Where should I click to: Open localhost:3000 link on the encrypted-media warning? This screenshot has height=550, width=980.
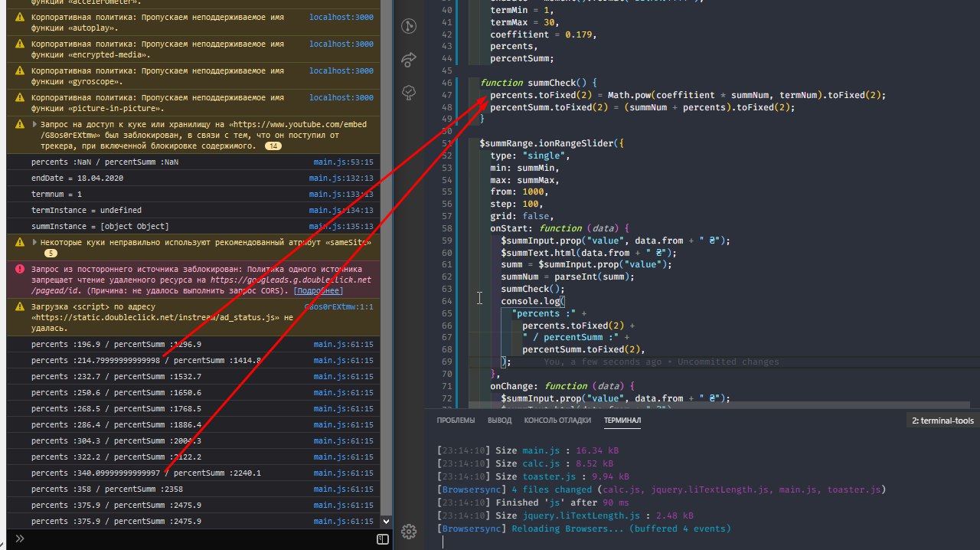tap(341, 44)
